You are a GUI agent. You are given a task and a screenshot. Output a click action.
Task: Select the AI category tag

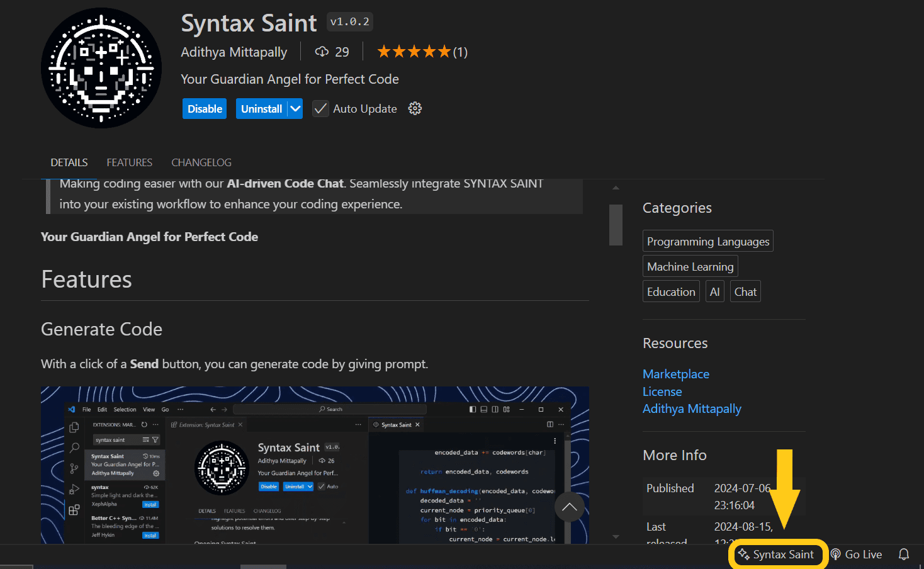(x=715, y=292)
